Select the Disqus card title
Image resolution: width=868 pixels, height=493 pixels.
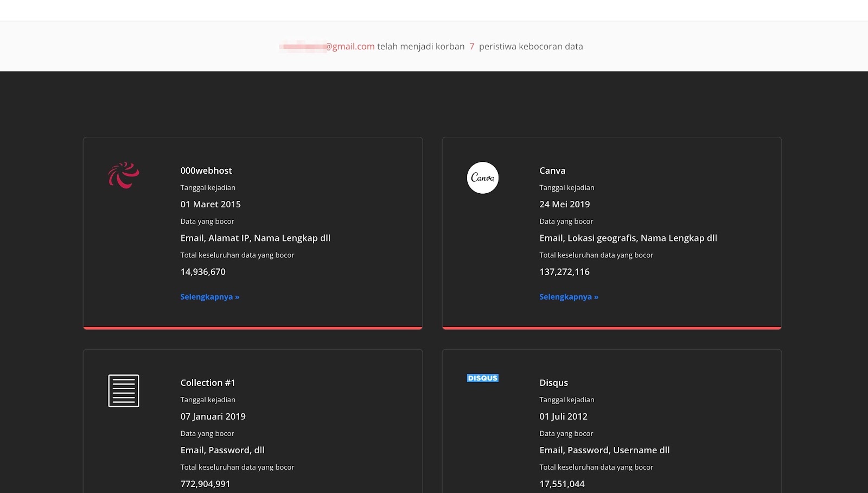[554, 383]
